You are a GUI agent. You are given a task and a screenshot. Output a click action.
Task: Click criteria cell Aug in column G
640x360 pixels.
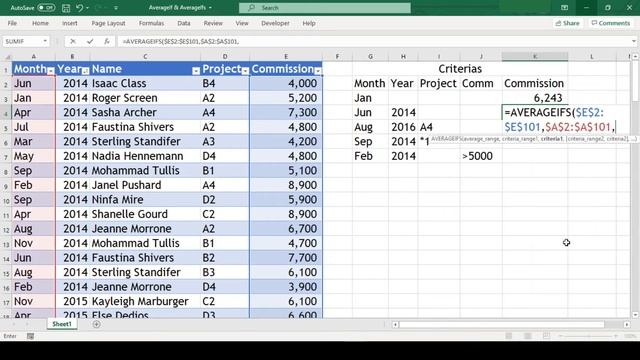[x=371, y=127]
